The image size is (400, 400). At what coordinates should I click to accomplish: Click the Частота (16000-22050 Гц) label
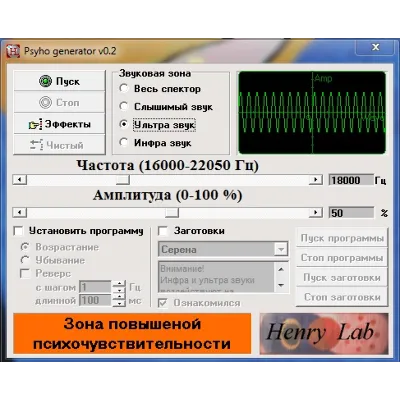(167, 165)
